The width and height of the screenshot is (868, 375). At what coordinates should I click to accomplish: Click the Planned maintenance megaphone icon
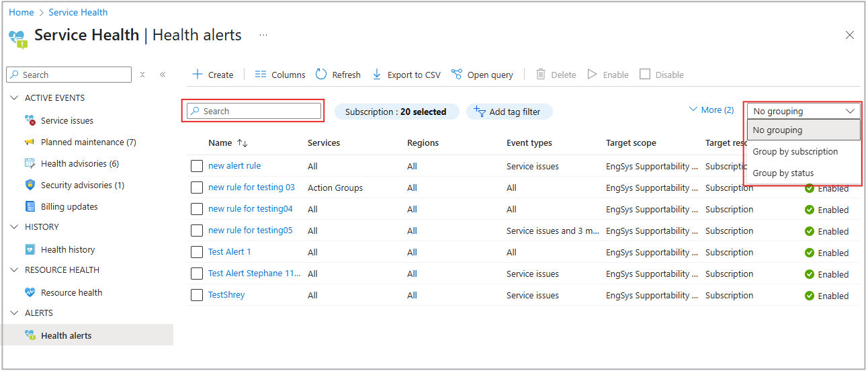point(30,142)
